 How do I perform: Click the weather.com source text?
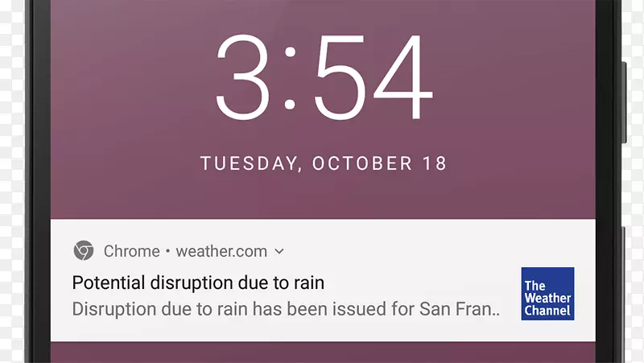click(221, 251)
